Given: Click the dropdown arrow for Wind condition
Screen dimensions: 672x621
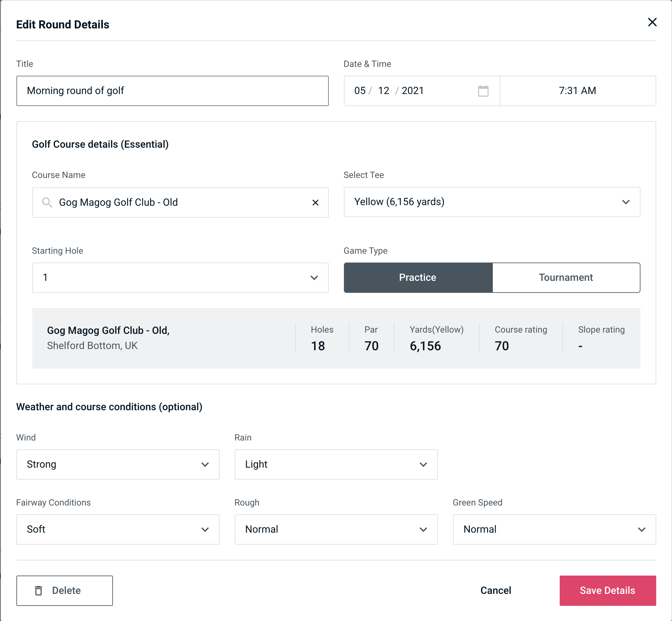Looking at the screenshot, I should click(206, 464).
